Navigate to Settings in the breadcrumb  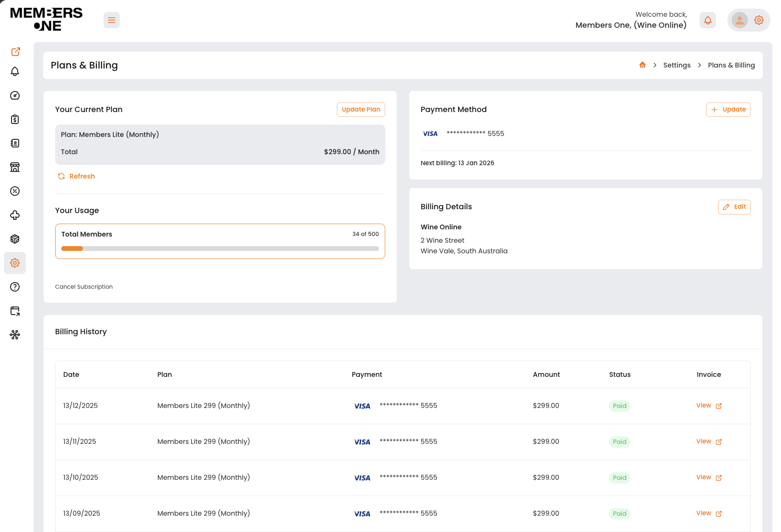coord(677,65)
